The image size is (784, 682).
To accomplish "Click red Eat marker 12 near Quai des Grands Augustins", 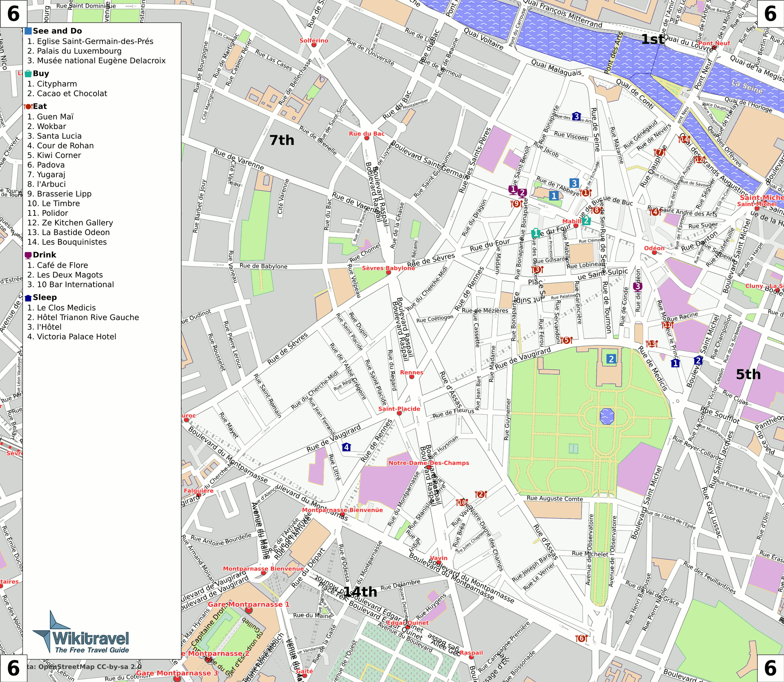I will (700, 159).
